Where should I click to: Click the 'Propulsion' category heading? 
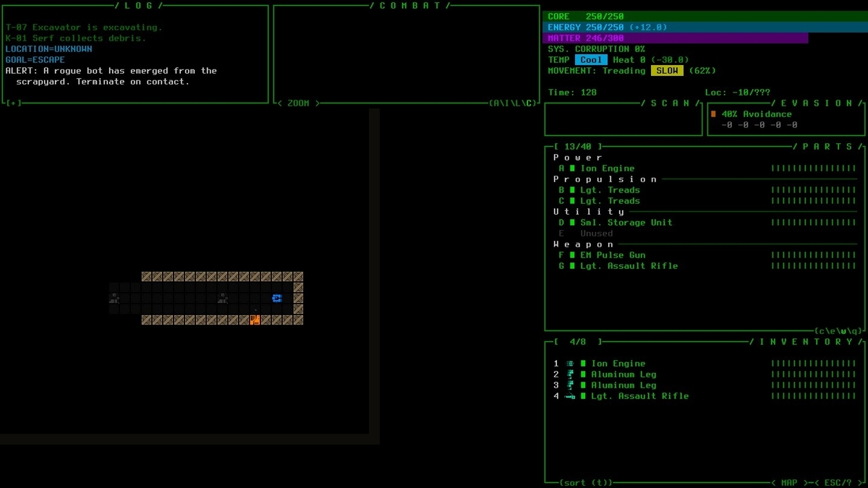coord(605,179)
